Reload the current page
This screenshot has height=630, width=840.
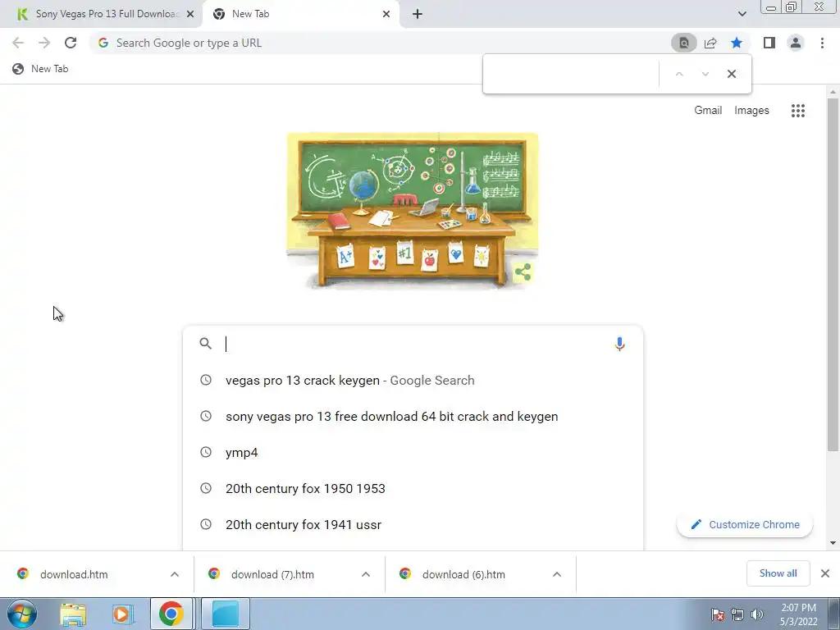(x=71, y=43)
